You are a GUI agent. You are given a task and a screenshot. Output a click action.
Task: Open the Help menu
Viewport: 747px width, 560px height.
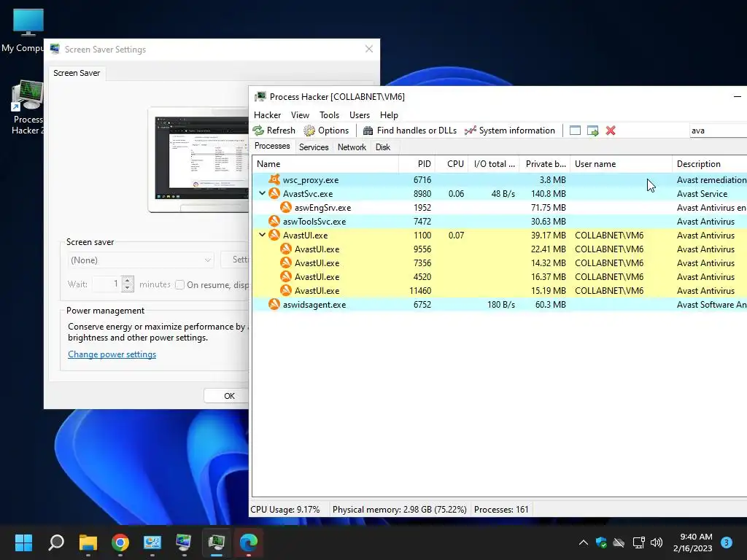(389, 115)
